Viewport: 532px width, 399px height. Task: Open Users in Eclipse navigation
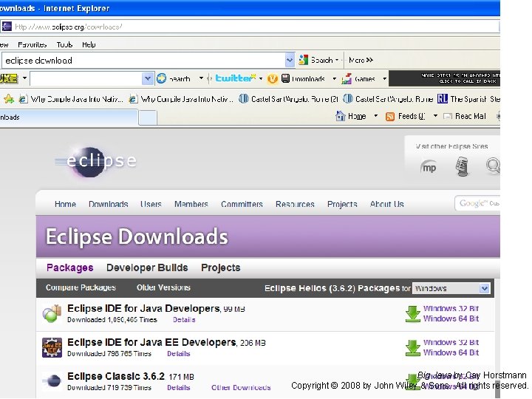[151, 204]
